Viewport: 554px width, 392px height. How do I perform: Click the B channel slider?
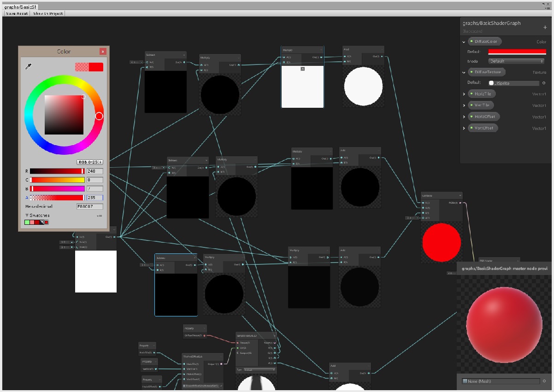tap(57, 188)
